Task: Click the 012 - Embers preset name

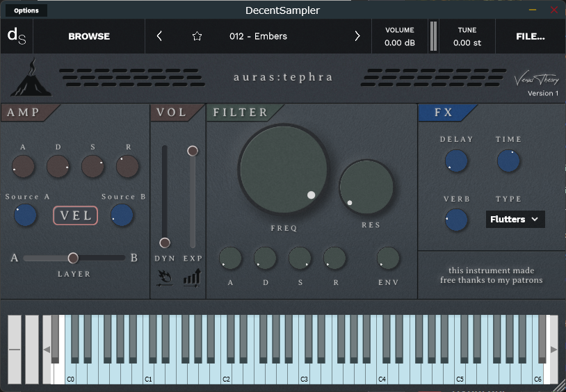Action: pyautogui.click(x=259, y=36)
